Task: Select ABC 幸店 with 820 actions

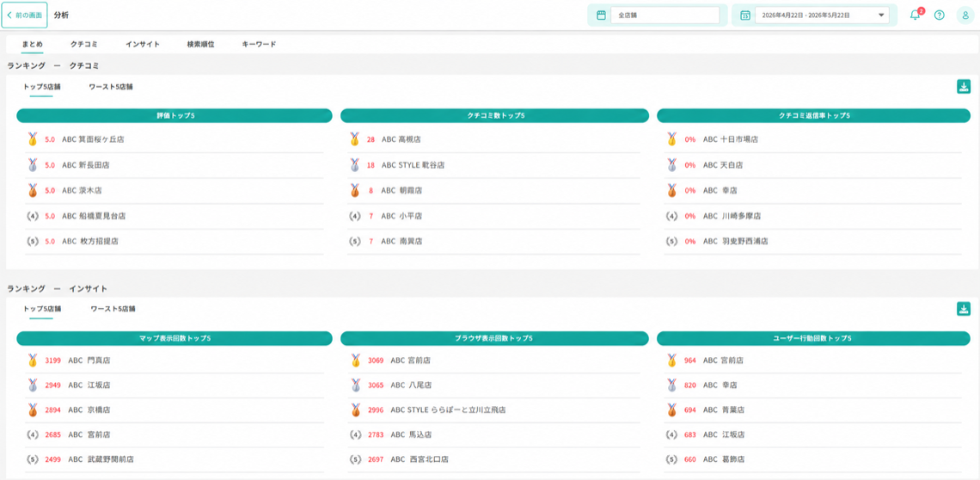Action: click(720, 385)
